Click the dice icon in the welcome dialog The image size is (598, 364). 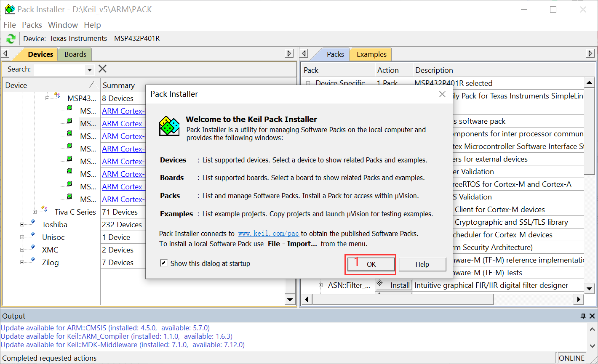click(169, 126)
